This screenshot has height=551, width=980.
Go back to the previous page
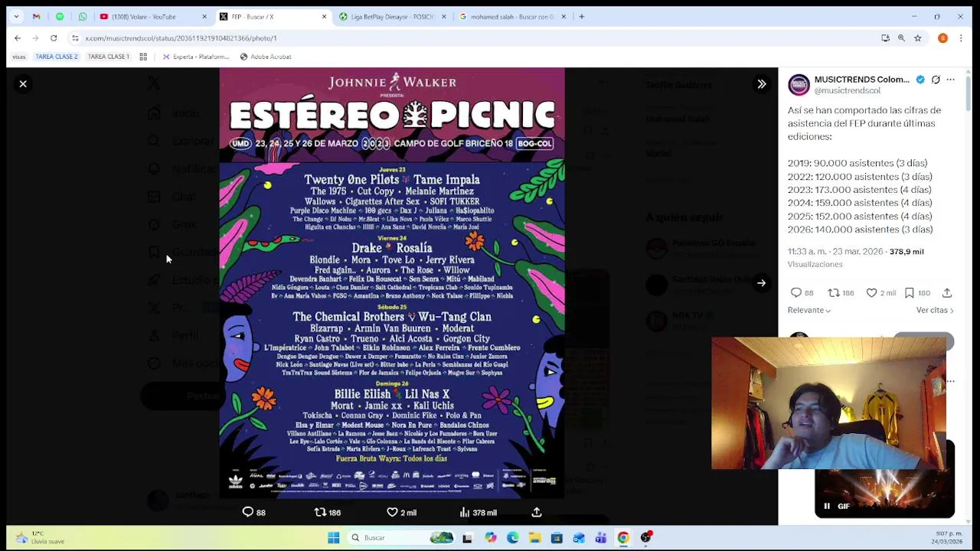point(17,37)
